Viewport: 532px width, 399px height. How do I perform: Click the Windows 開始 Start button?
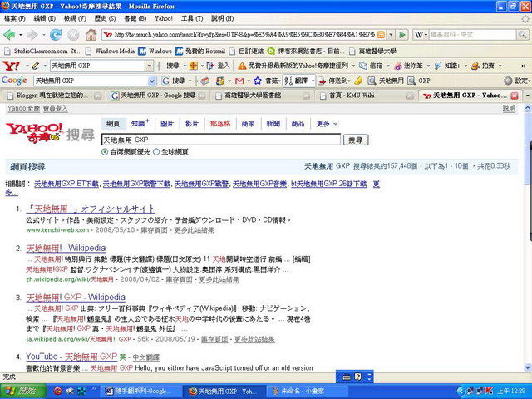pyautogui.click(x=22, y=391)
